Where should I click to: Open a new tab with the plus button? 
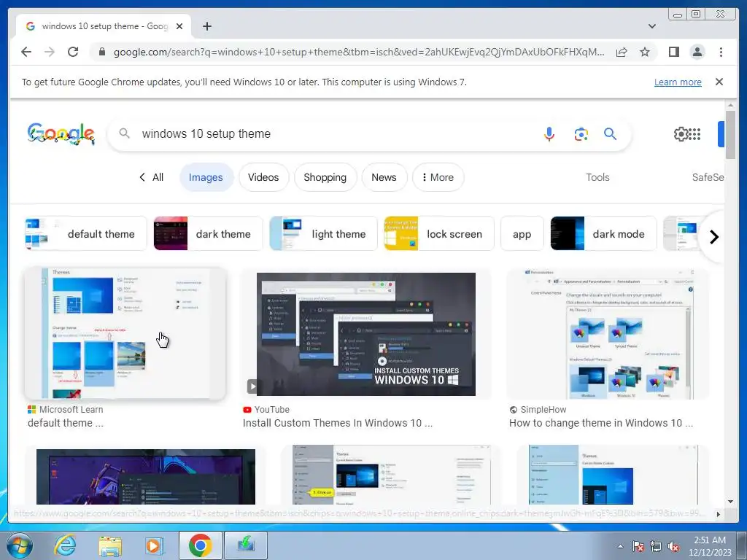(206, 26)
